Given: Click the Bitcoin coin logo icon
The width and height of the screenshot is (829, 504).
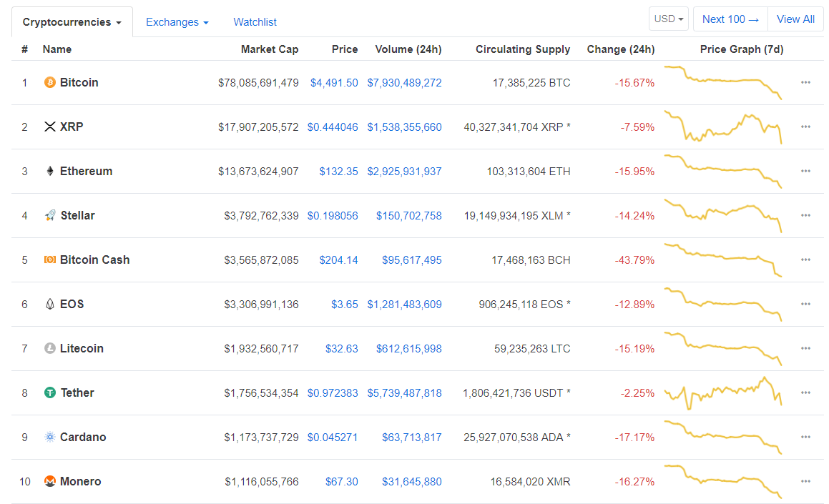Looking at the screenshot, I should [49, 83].
